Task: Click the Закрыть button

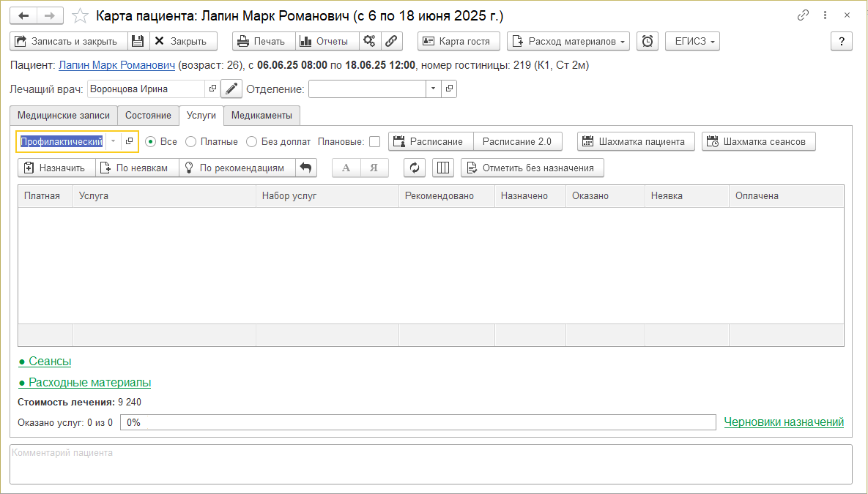Action: 183,41
